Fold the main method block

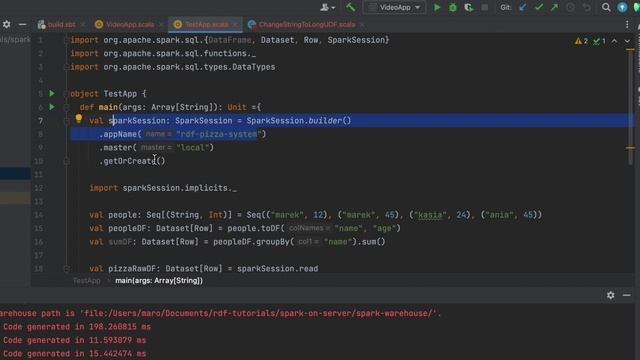(66, 107)
